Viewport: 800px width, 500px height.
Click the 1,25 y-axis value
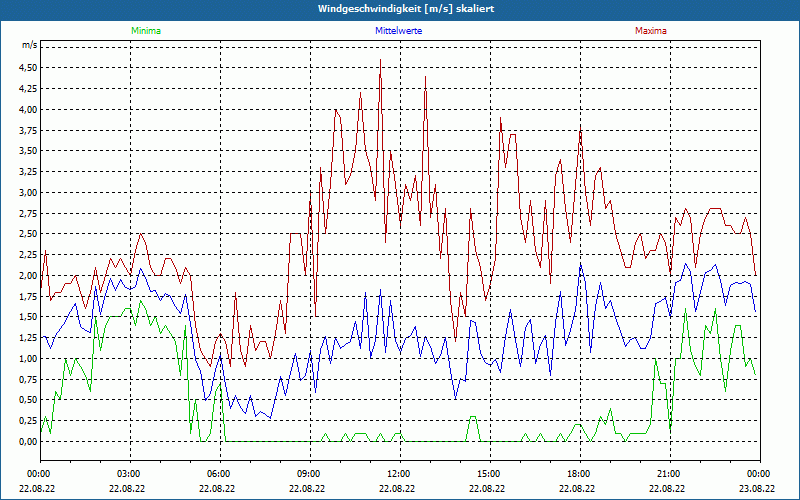click(28, 338)
